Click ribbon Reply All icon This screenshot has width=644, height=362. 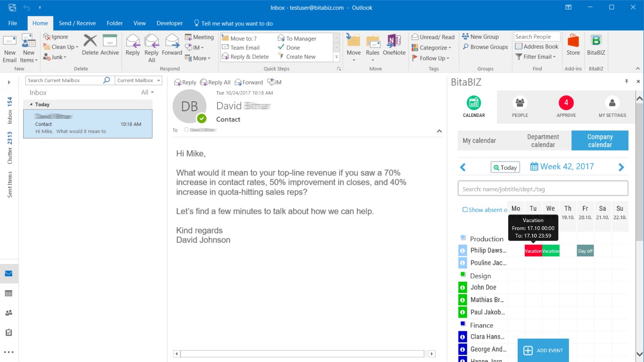coord(151,49)
